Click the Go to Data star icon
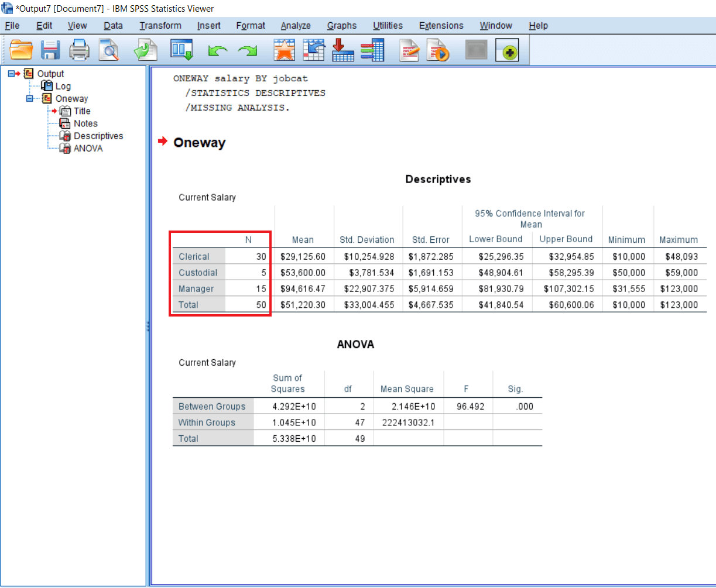 pos(285,50)
